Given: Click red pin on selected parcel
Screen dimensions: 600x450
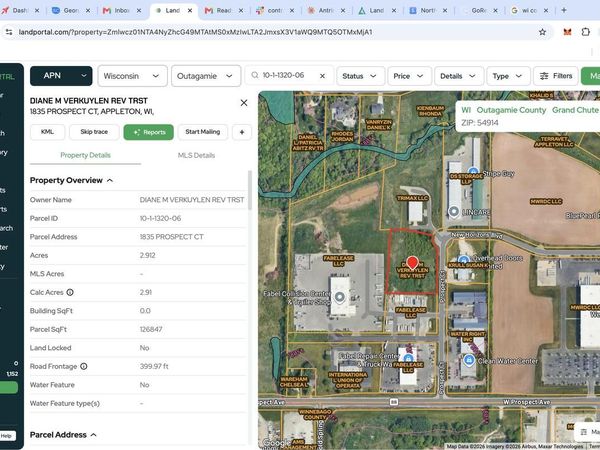Looking at the screenshot, I should (412, 262).
